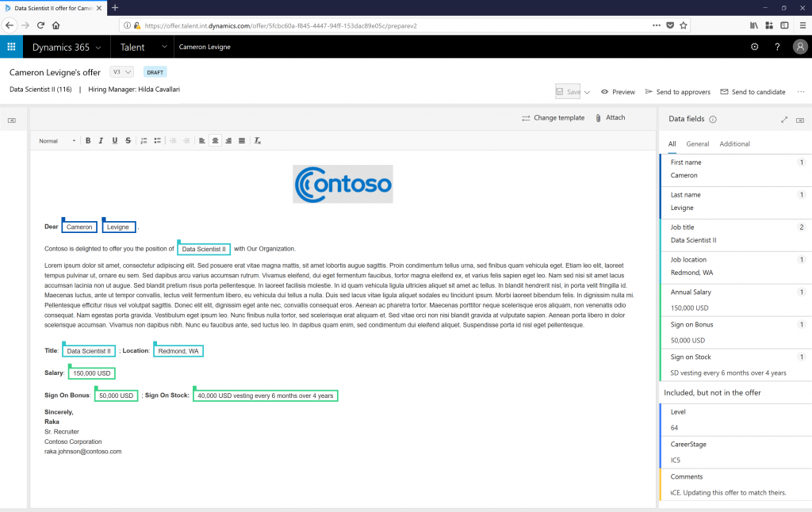The image size is (812, 512).
Task: Align text to the left
Action: click(201, 141)
